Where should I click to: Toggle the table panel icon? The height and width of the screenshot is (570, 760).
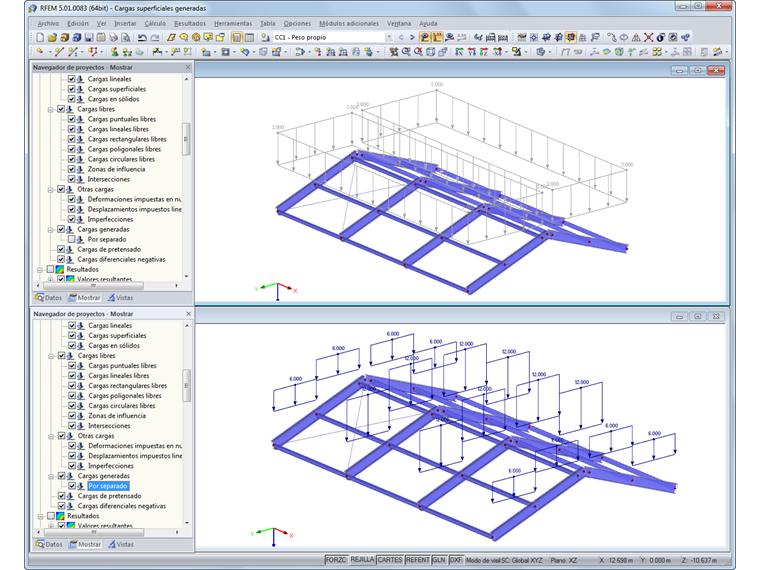[x=249, y=37]
